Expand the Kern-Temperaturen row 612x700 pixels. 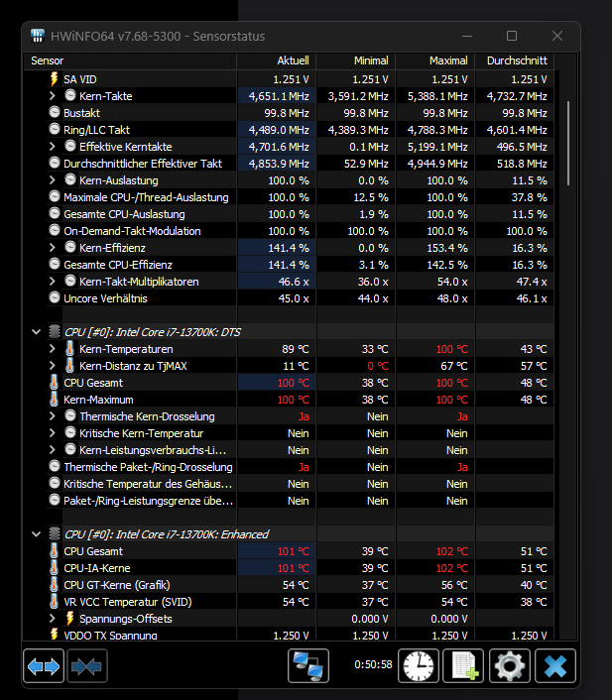click(x=53, y=349)
